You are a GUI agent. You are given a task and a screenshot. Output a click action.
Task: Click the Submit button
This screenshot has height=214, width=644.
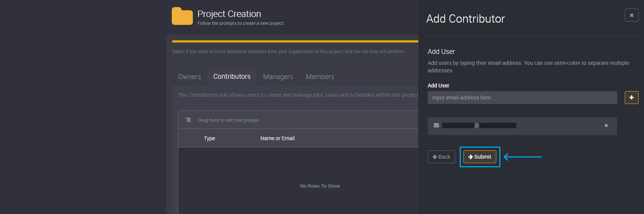click(x=480, y=157)
